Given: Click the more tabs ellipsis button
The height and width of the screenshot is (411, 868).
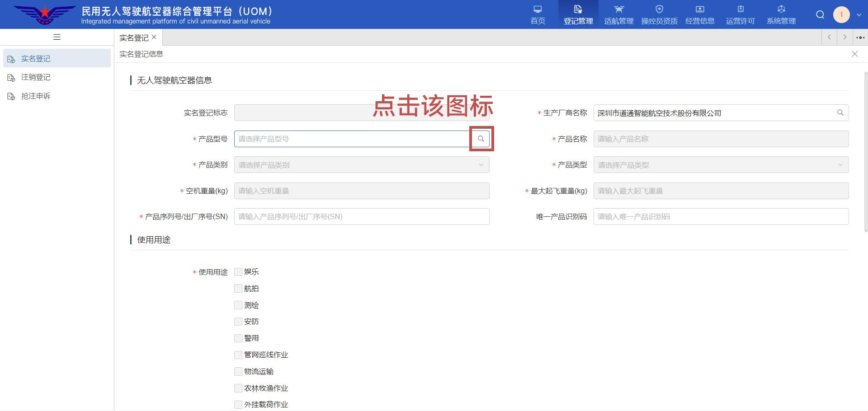Looking at the screenshot, I should (860, 37).
